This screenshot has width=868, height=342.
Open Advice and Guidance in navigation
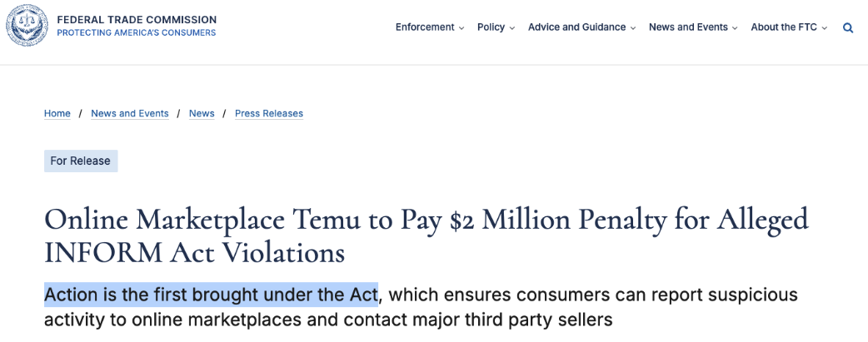pos(576,27)
